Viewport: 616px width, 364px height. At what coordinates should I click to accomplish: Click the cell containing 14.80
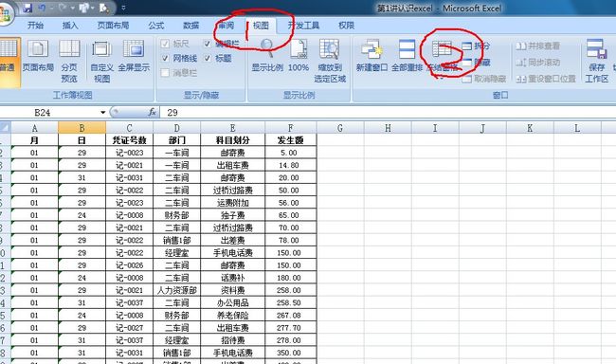click(x=291, y=165)
